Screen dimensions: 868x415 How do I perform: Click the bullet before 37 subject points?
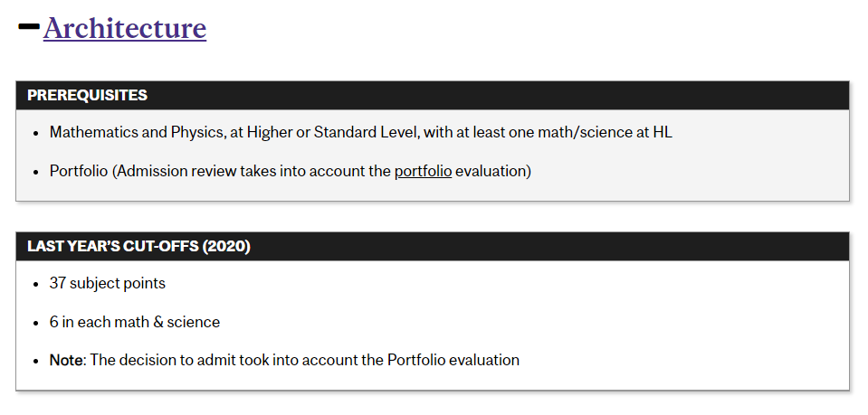click(x=36, y=285)
